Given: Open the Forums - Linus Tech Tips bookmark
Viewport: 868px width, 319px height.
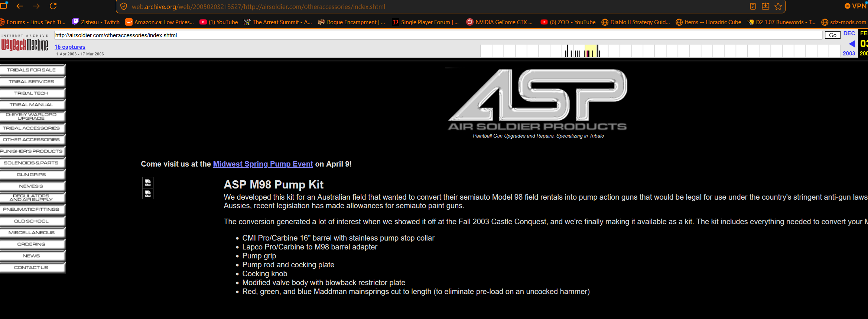Looking at the screenshot, I should tap(33, 22).
